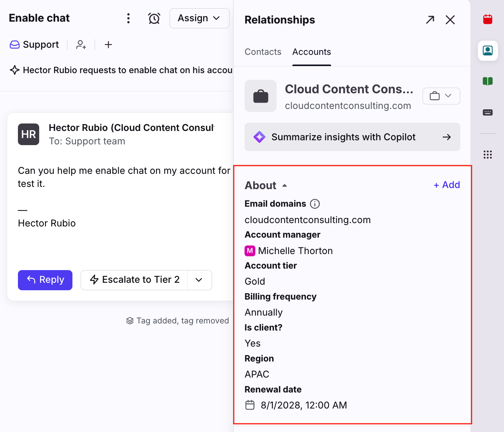Collapse the About section
The width and height of the screenshot is (504, 432).
coord(284,185)
